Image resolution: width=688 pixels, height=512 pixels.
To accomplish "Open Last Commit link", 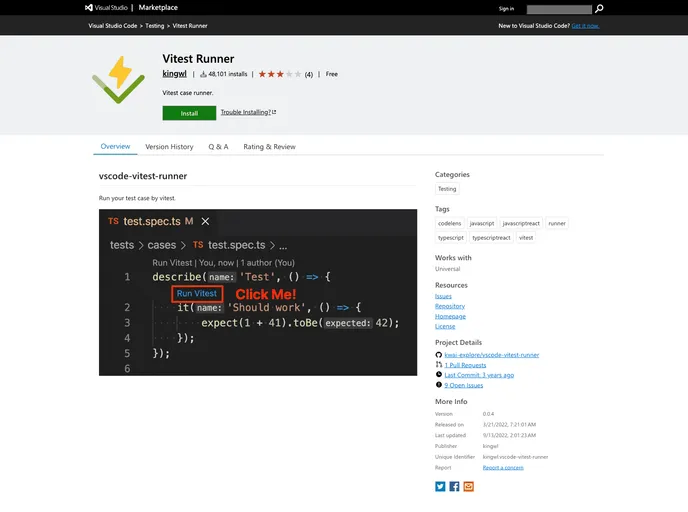I will (479, 375).
